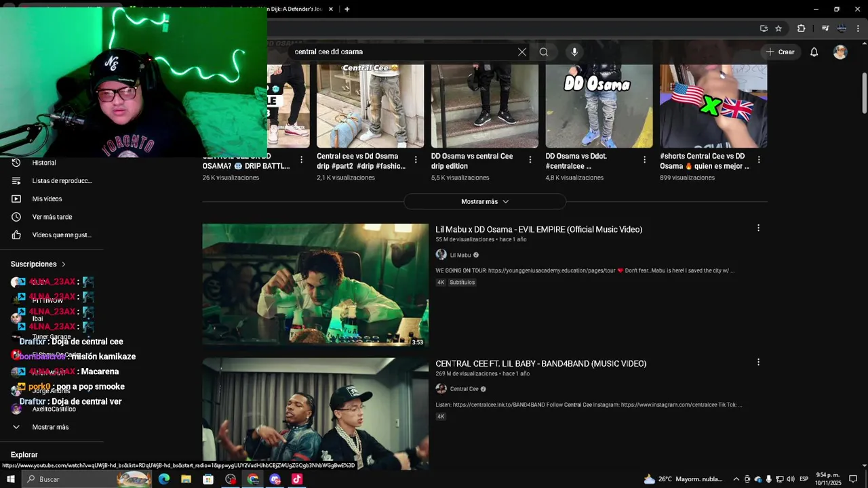Switch the ESP keyboard language indicator
Viewport: 868px width, 488px height.
804,479
